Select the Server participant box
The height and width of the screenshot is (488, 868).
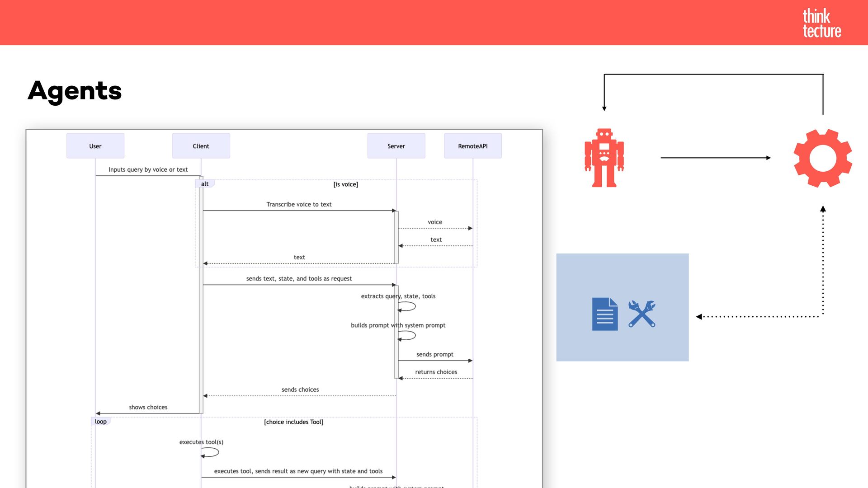pyautogui.click(x=396, y=146)
